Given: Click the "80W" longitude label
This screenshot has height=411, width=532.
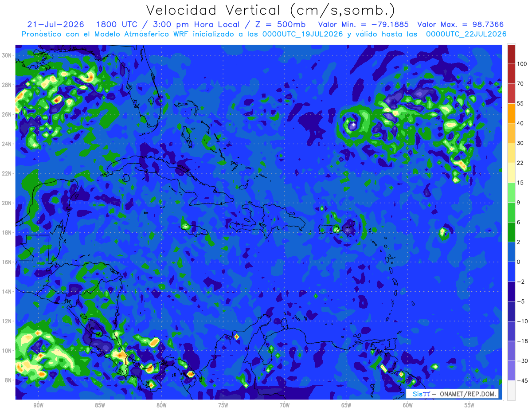Looking at the screenshot, I should pyautogui.click(x=161, y=405).
